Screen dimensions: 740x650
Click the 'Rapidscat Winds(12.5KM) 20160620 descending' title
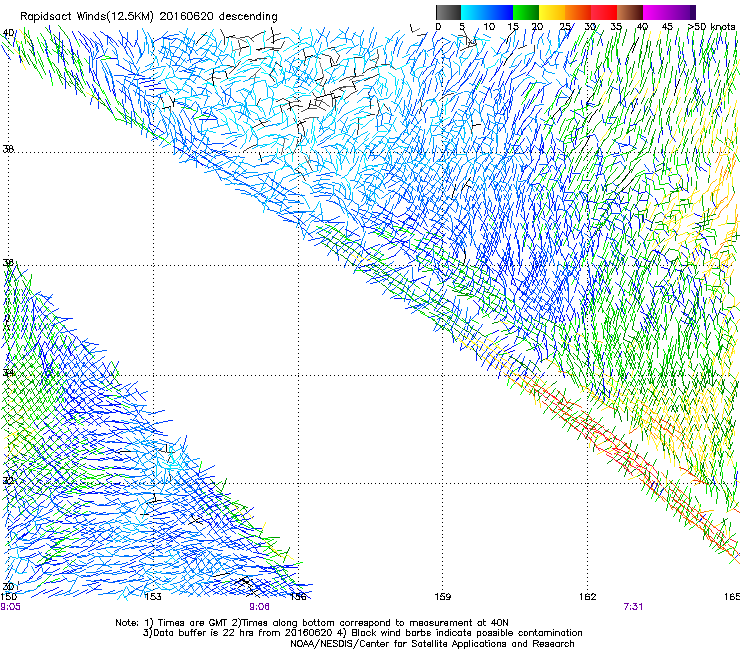pyautogui.click(x=149, y=17)
